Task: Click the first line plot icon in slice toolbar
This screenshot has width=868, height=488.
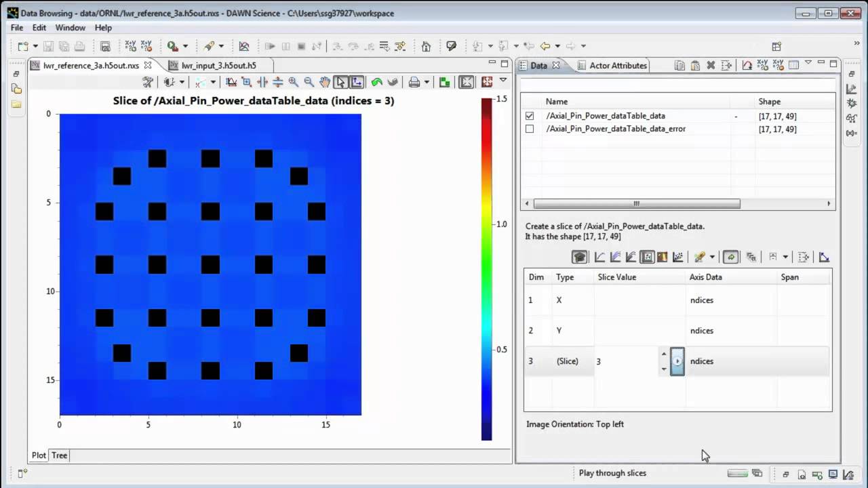Action: [x=599, y=257]
